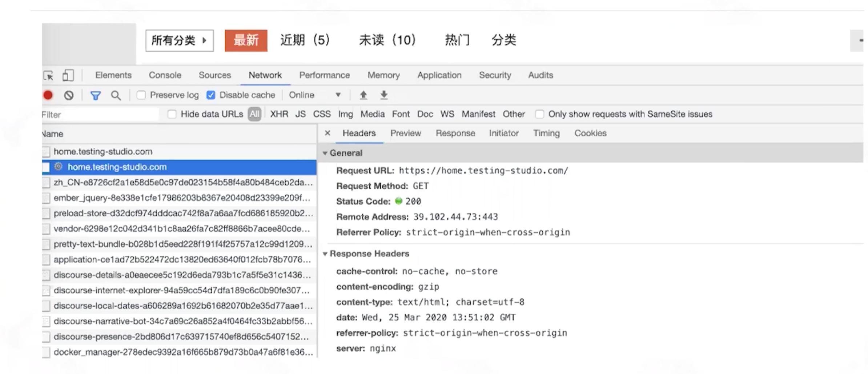Screen dimensions: 868x374
Task: Click the network Filter text field
Action: pos(100,115)
